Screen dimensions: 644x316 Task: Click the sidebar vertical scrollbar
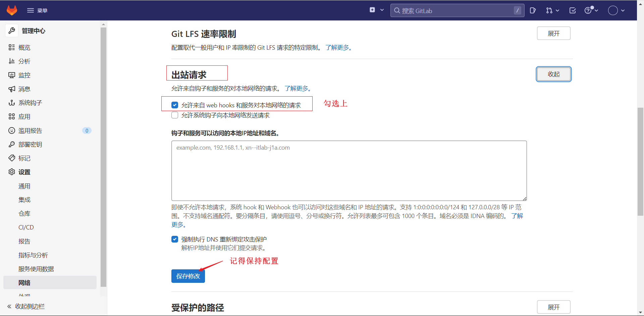pos(103,158)
